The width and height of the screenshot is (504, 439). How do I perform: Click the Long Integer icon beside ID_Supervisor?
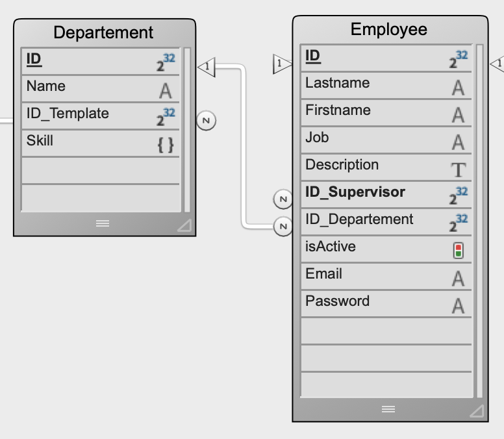[458, 195]
